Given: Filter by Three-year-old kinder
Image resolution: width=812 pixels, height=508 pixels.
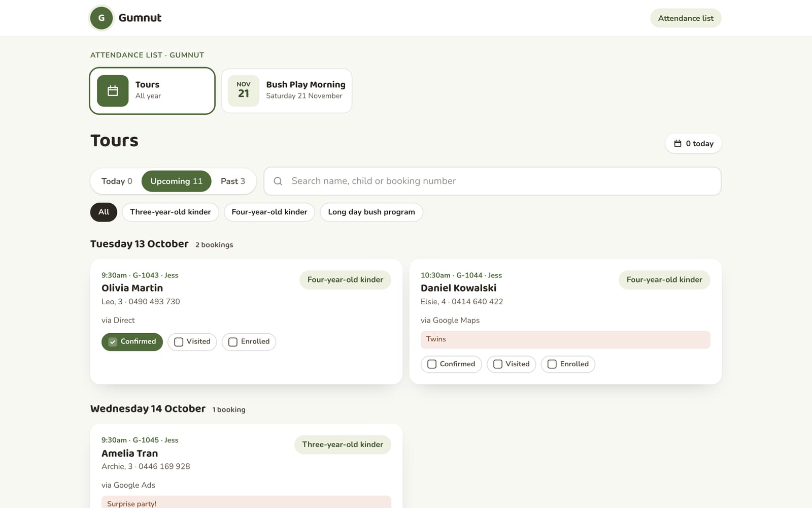Looking at the screenshot, I should 171,212.
